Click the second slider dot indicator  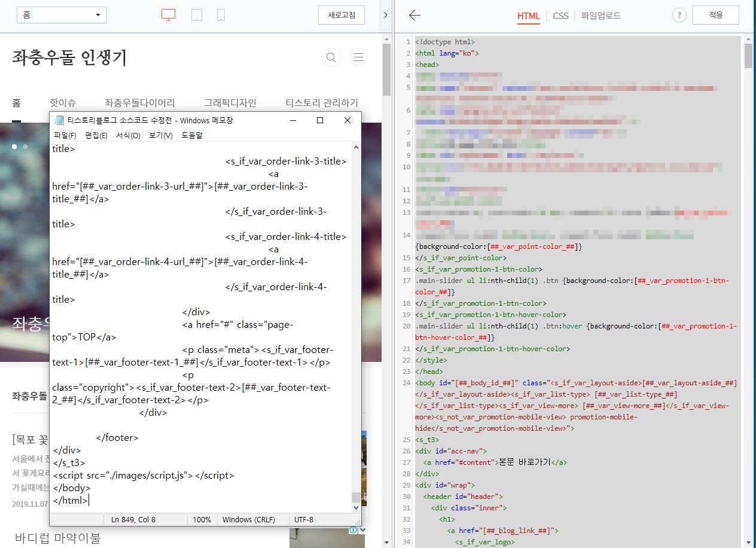[x=25, y=146]
